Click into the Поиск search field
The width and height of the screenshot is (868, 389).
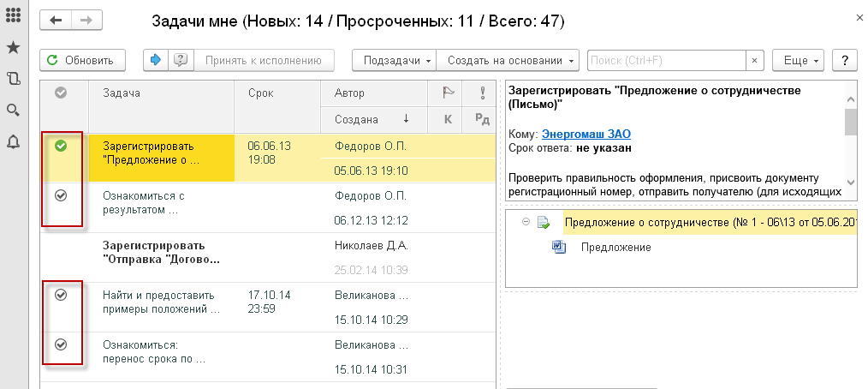point(666,61)
